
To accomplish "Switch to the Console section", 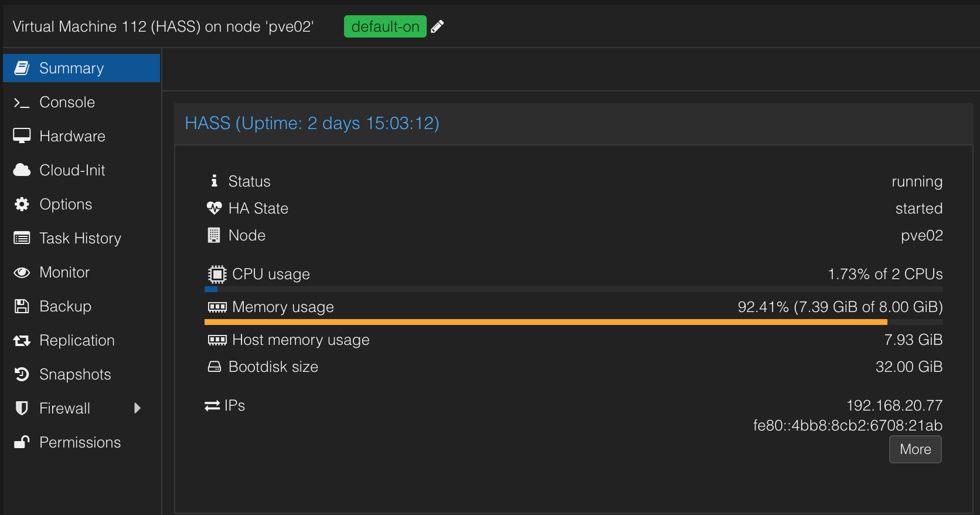I will click(81, 102).
